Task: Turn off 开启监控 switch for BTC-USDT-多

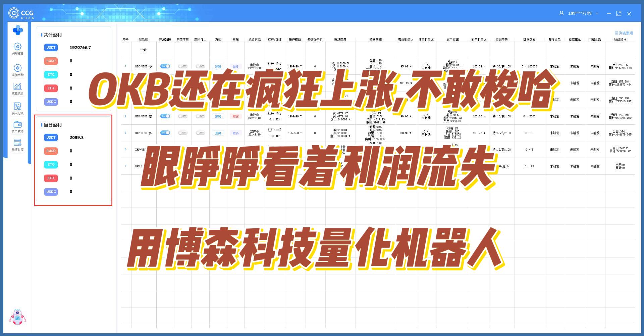Action: pyautogui.click(x=165, y=66)
